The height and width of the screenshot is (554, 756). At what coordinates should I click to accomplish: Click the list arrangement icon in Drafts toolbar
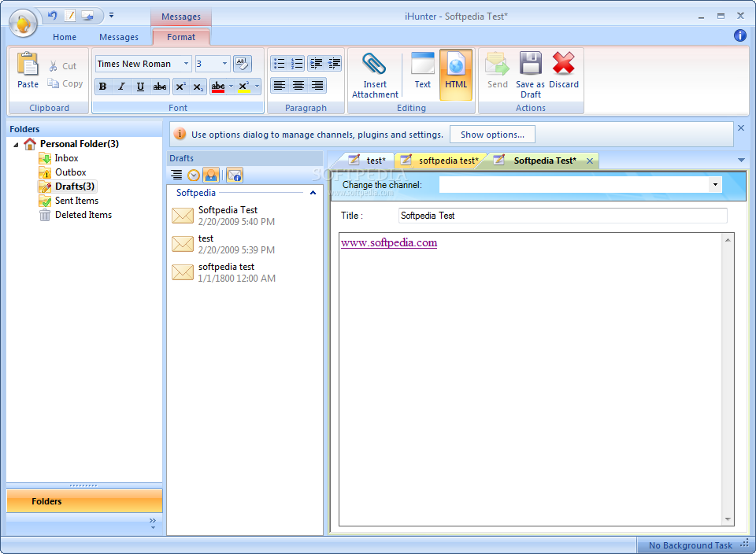[176, 175]
